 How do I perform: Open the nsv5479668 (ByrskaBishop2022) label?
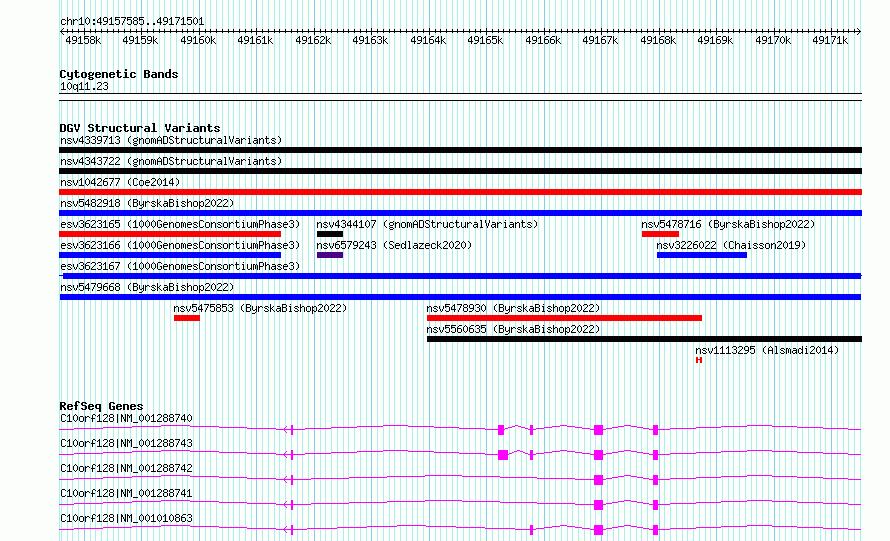(147, 287)
